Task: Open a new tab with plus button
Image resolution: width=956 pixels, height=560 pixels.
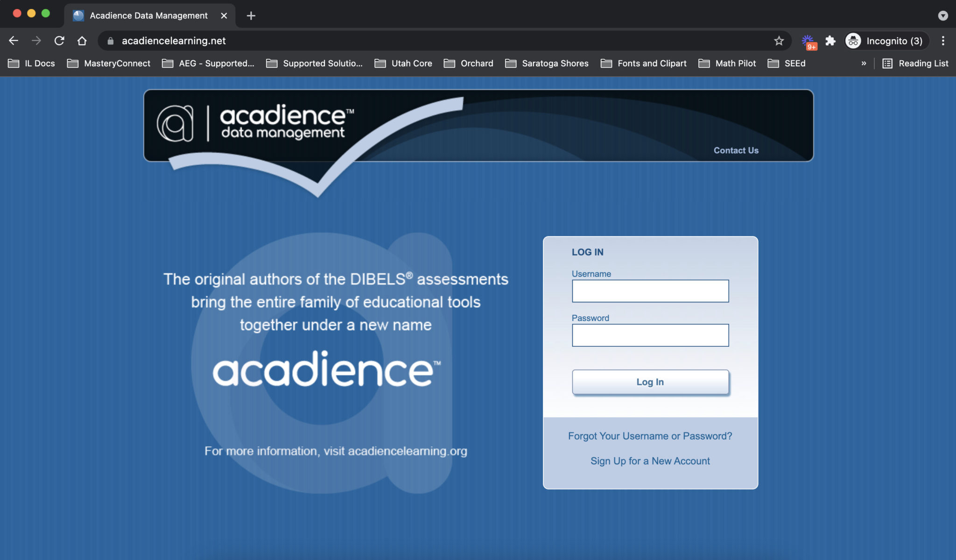Action: click(x=251, y=15)
